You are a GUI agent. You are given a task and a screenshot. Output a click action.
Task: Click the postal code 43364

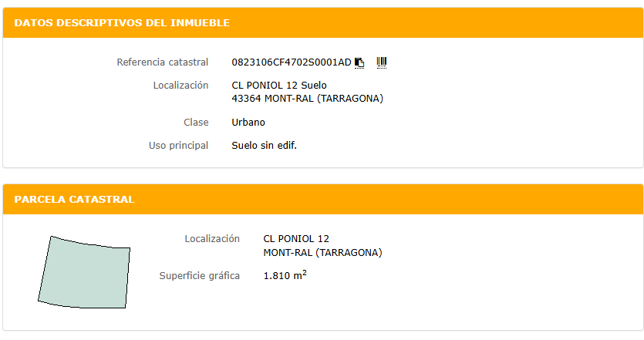click(x=247, y=99)
